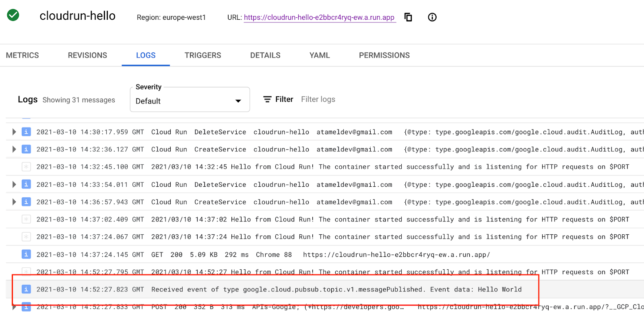
Task: Open the cloudrun-hello service URL link
Action: (319, 17)
